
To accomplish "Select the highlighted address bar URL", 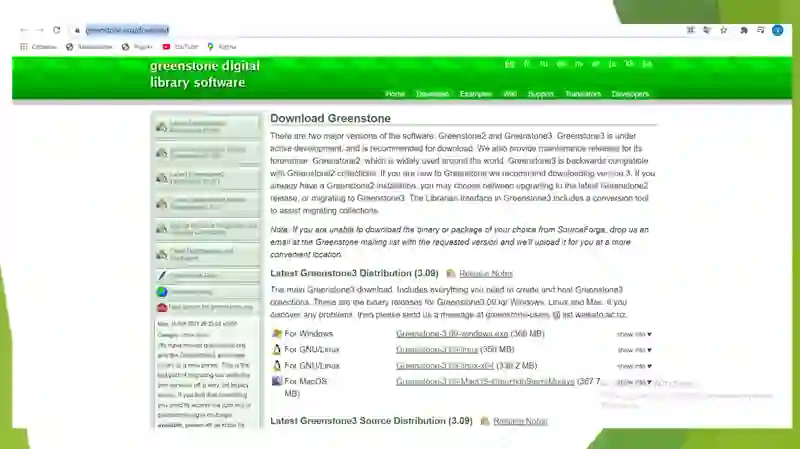I will pyautogui.click(x=128, y=30).
